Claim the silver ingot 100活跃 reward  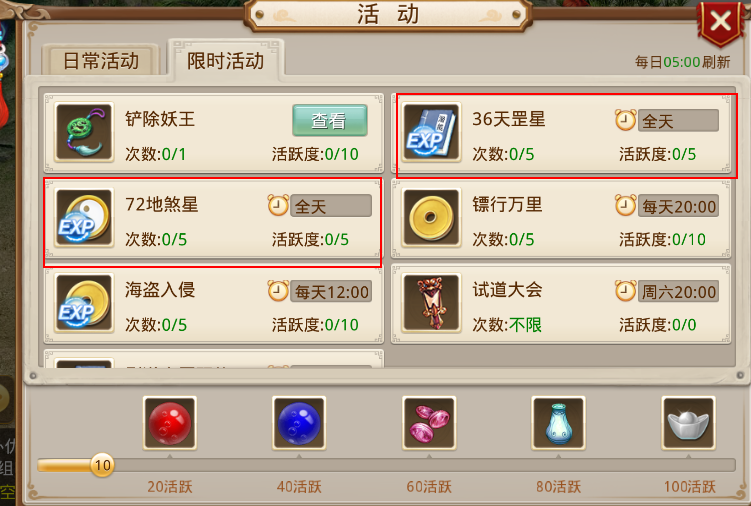click(x=688, y=423)
